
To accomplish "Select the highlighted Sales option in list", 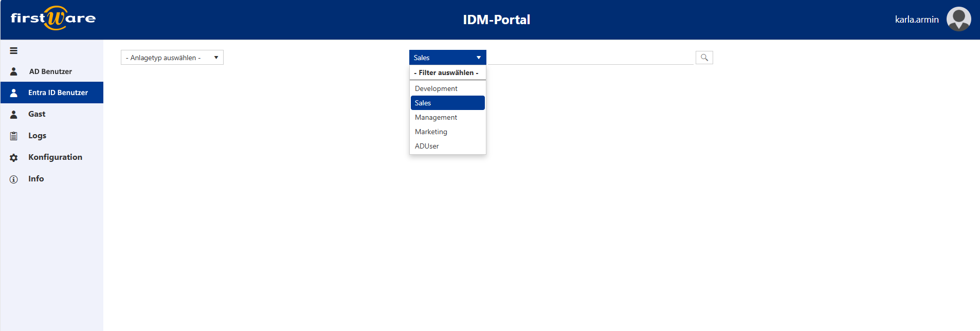I will [447, 103].
